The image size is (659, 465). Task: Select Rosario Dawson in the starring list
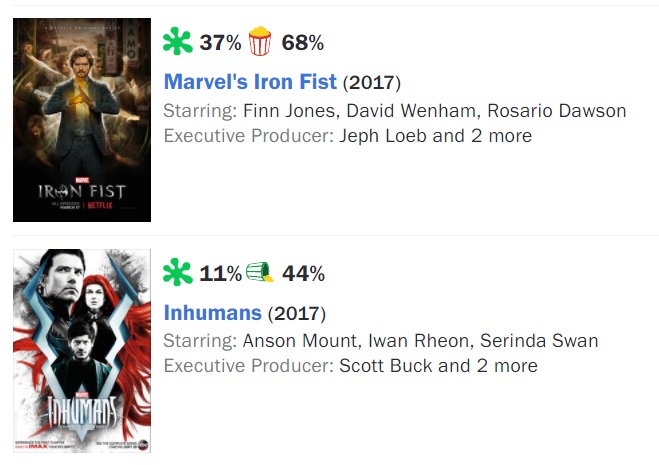[x=557, y=111]
